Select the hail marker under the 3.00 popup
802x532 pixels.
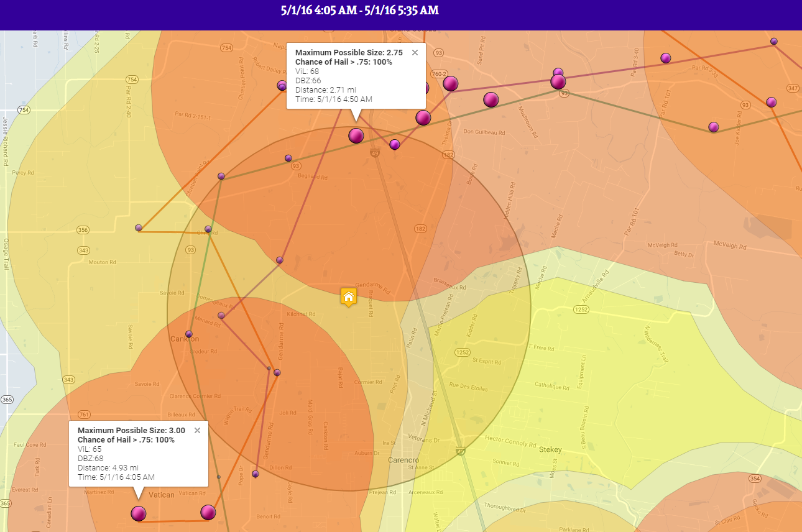[138, 513]
